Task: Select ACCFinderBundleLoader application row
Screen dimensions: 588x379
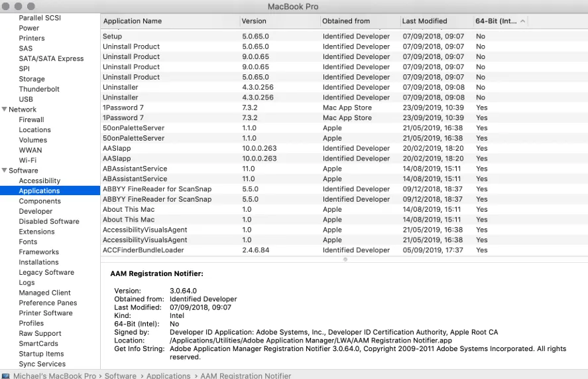Action: 344,250
